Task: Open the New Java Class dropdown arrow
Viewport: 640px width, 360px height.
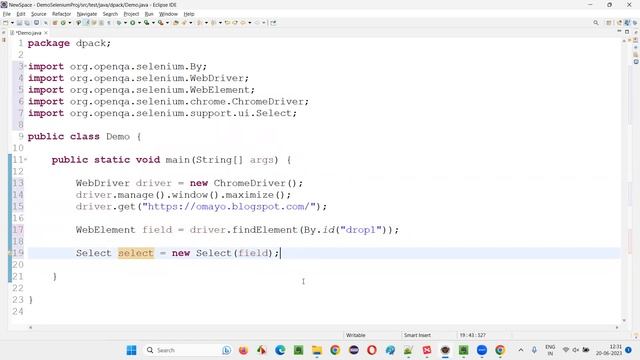Action: pyautogui.click(x=69, y=23)
